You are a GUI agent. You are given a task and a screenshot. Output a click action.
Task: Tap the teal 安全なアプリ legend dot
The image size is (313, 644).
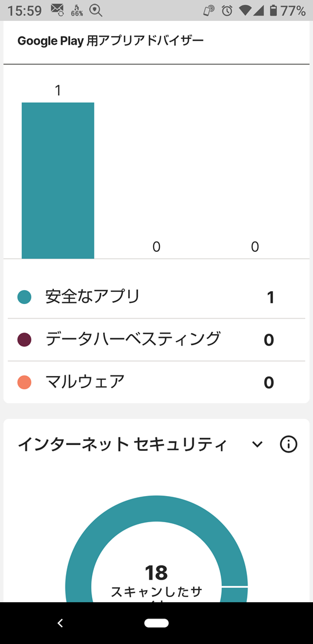(24, 297)
